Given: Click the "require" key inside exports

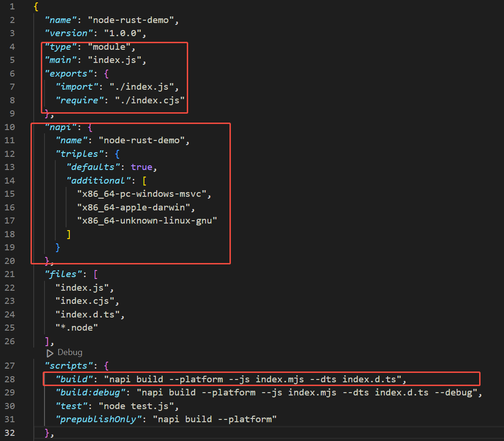Looking at the screenshot, I should pyautogui.click(x=79, y=101).
